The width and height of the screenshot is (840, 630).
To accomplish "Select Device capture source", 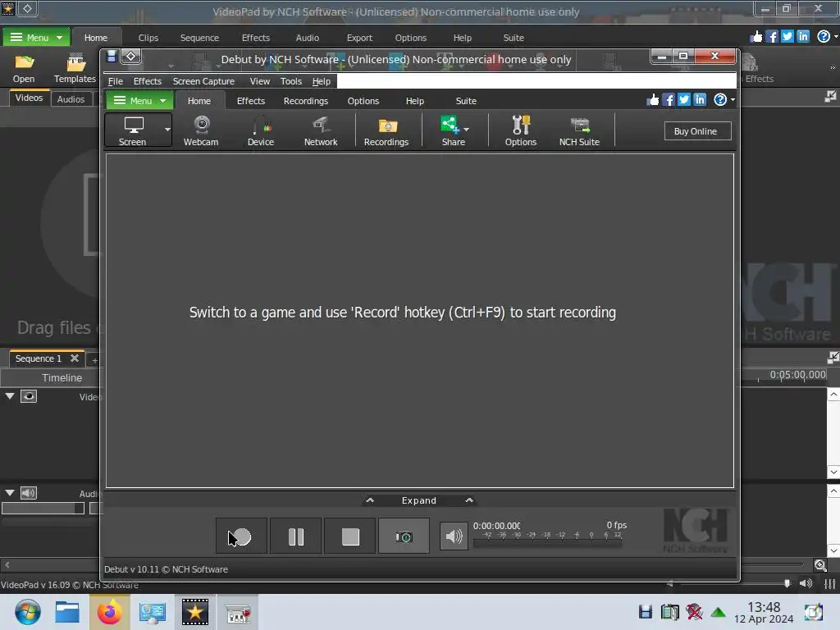I will pos(260,130).
